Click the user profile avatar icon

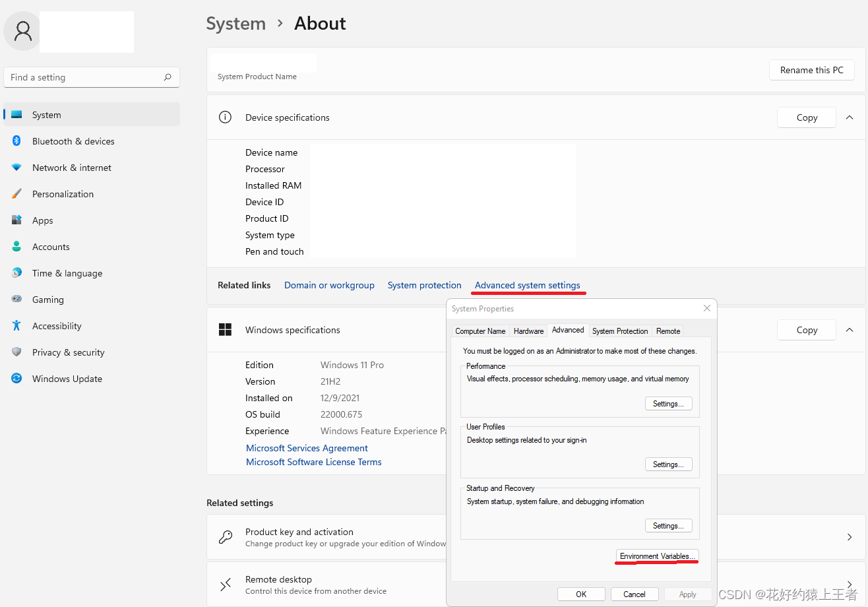pyautogui.click(x=22, y=31)
